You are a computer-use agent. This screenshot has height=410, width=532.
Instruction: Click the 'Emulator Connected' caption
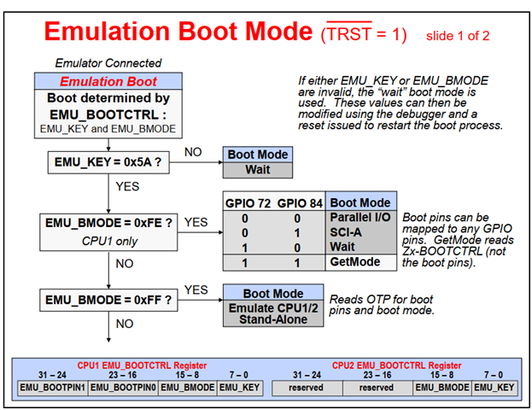coord(108,63)
